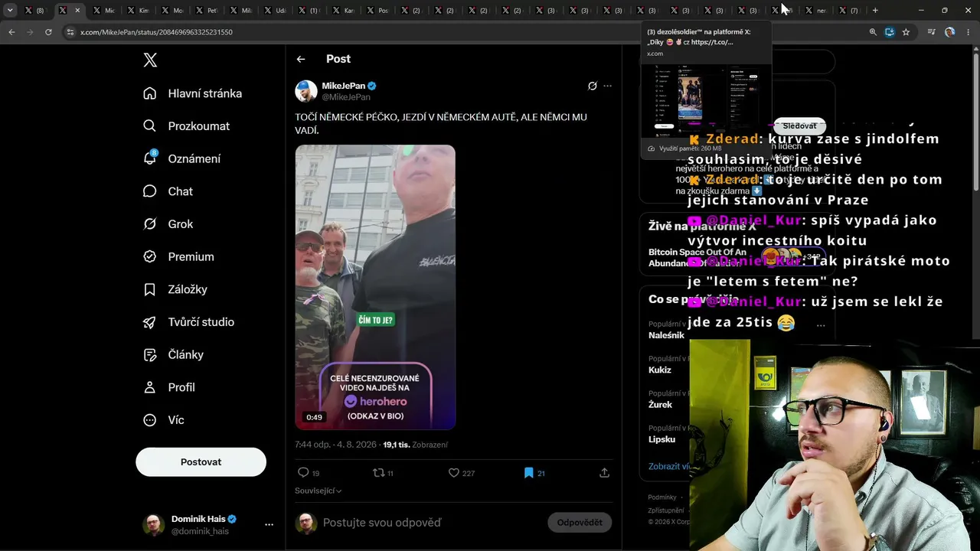
Task: Open the trending topic Kukiz
Action: point(660,370)
